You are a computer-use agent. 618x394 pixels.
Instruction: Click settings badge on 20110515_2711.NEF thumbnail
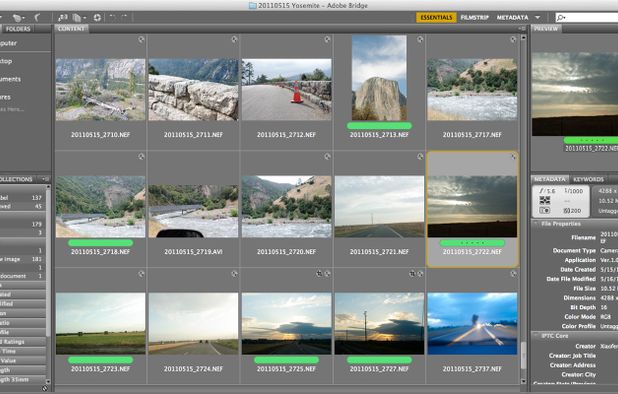pos(234,39)
